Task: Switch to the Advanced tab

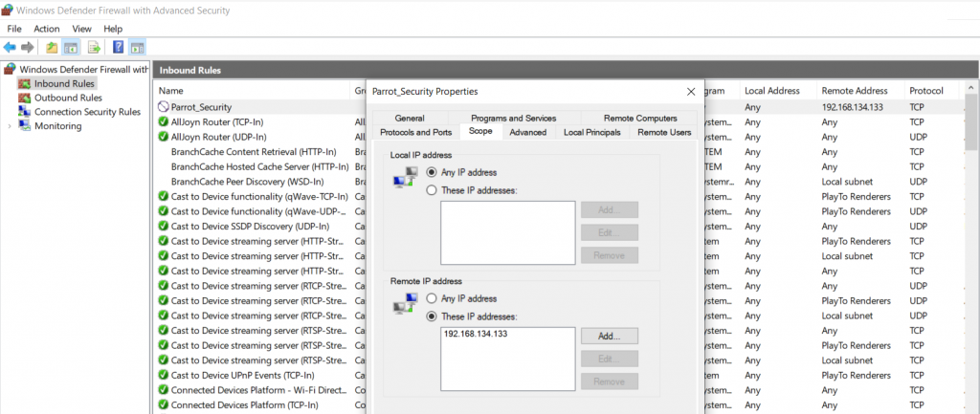Action: coord(528,132)
